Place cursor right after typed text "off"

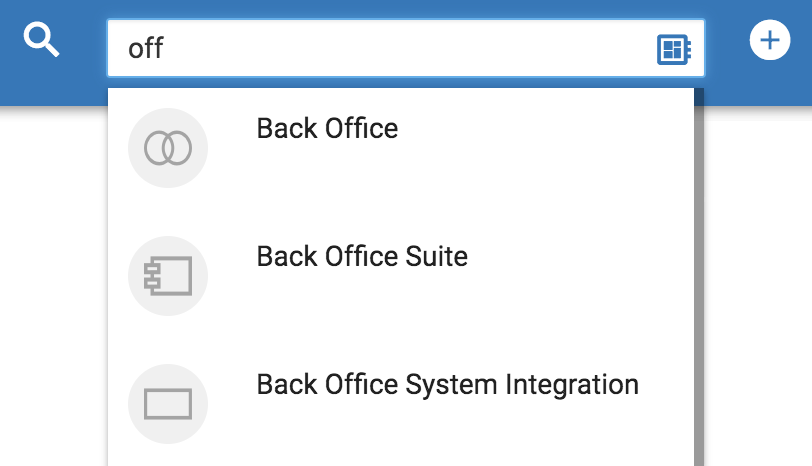[165, 49]
